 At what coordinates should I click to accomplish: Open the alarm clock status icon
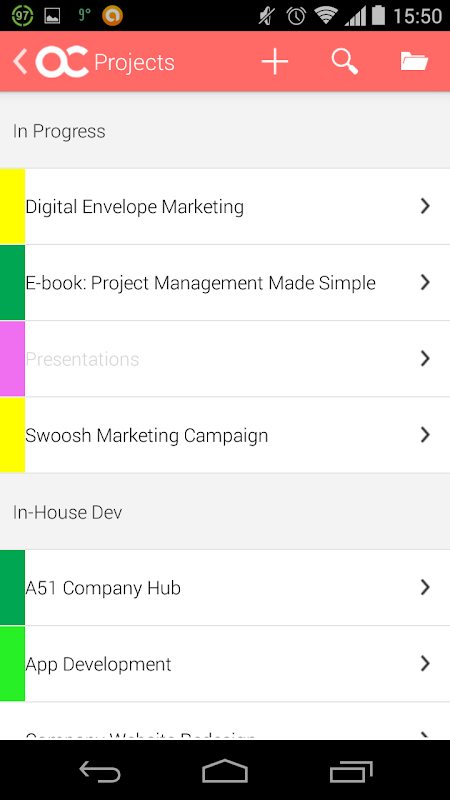296,16
